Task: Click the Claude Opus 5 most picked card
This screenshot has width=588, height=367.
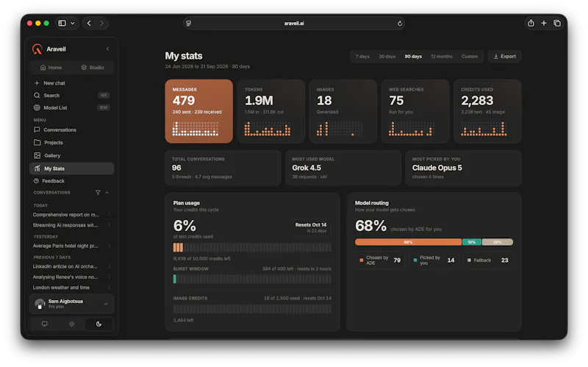Action: (x=463, y=168)
